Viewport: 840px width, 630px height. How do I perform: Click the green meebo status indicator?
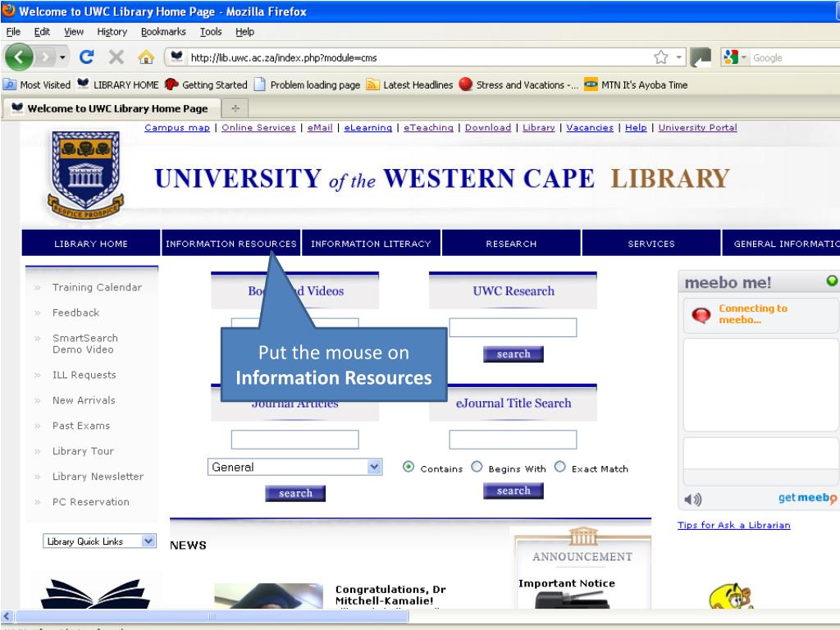(832, 281)
